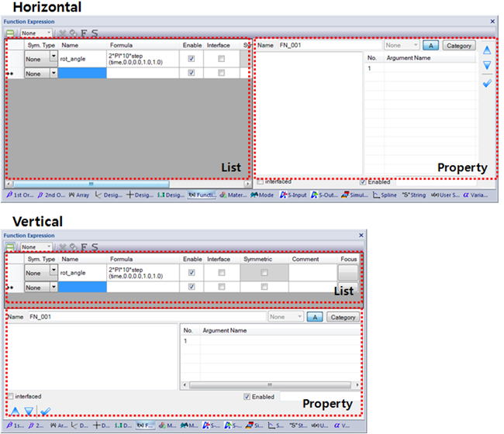This screenshot has height=434, width=504.
Task: Click the up arrow in Vertical property panel
Action: (x=15, y=411)
